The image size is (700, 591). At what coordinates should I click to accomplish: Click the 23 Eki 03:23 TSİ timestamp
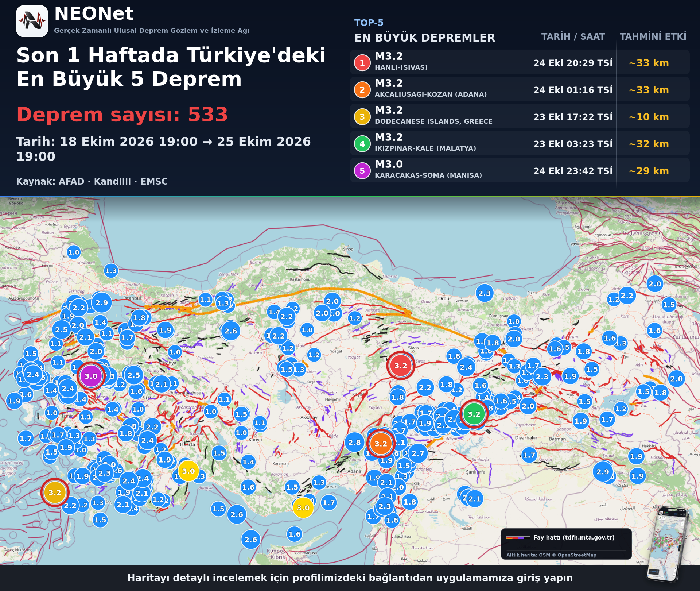coord(573,144)
